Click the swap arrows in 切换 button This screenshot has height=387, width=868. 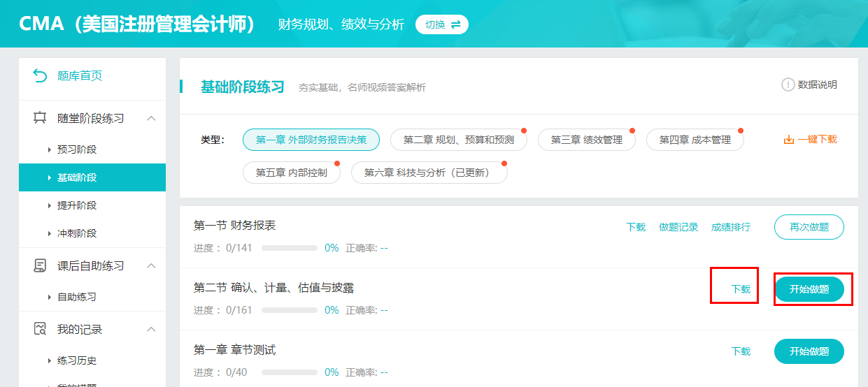pos(455,24)
